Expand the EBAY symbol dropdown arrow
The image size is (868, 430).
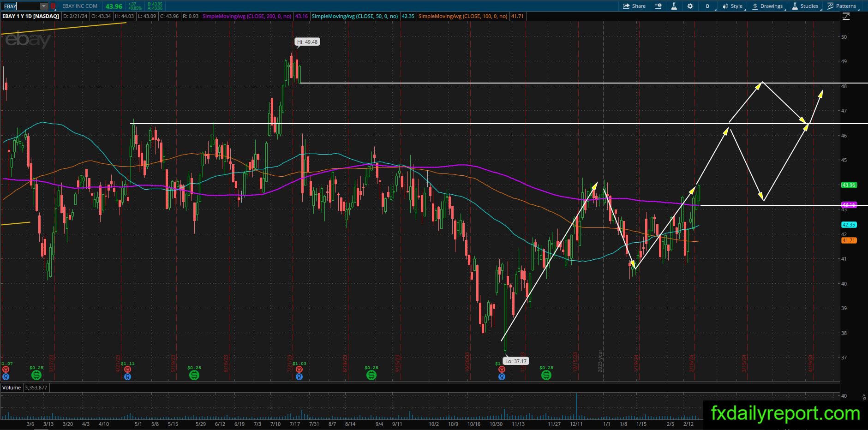[43, 6]
